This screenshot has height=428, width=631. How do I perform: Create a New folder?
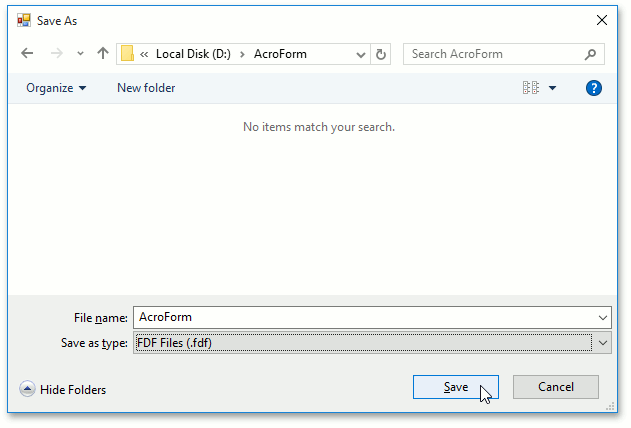point(146,88)
